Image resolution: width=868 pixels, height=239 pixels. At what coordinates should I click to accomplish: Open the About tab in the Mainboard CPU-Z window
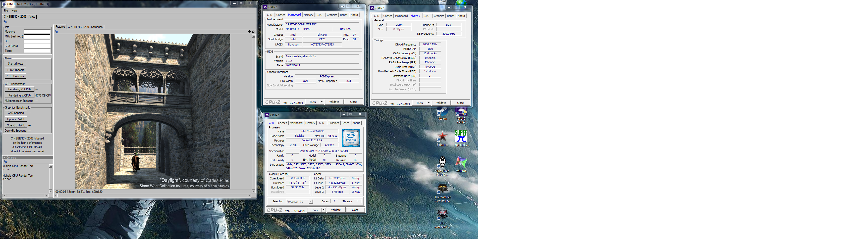point(354,15)
